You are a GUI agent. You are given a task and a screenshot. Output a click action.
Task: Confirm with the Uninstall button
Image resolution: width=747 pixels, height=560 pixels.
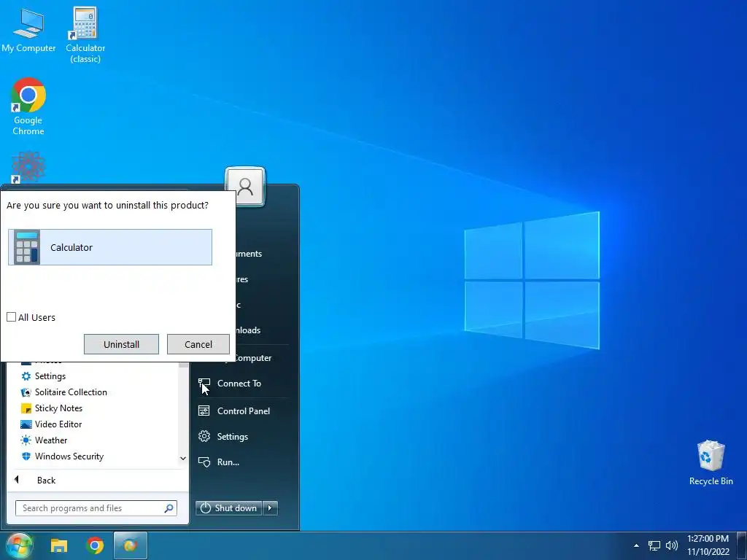[122, 344]
